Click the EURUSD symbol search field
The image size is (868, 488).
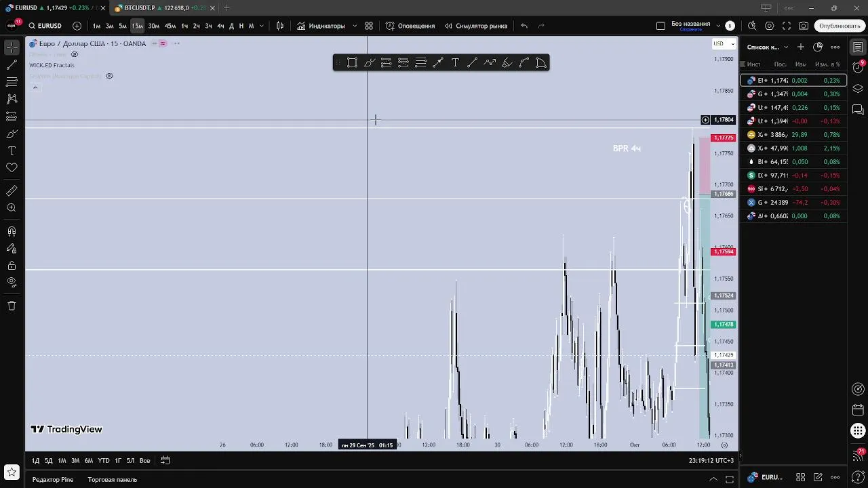click(46, 26)
